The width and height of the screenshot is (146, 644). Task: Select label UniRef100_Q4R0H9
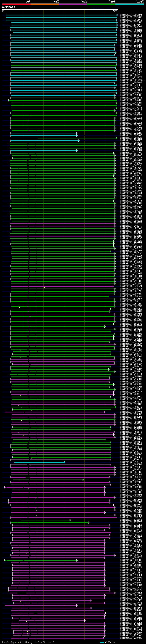[x=131, y=103]
